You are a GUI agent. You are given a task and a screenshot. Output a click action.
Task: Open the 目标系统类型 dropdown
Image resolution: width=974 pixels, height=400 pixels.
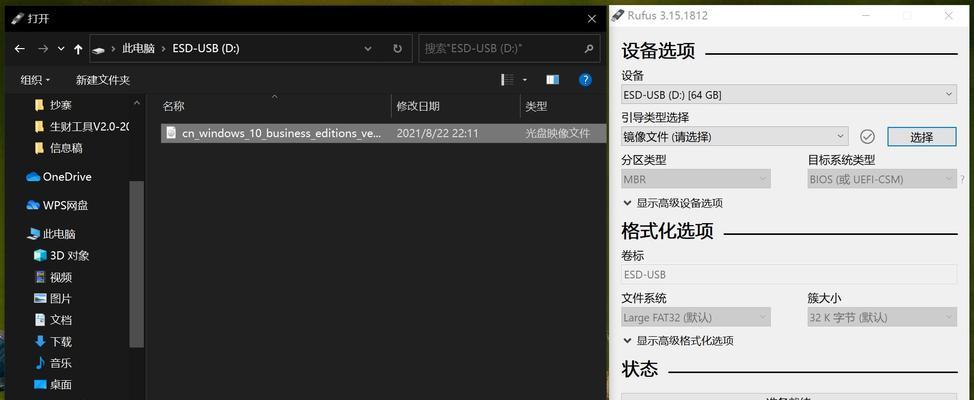(x=882, y=180)
